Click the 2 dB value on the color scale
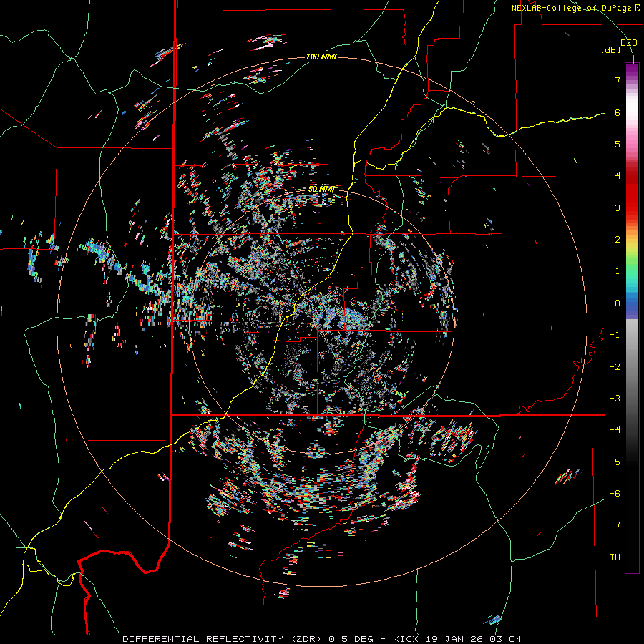This screenshot has height=644, width=644. pyautogui.click(x=618, y=240)
